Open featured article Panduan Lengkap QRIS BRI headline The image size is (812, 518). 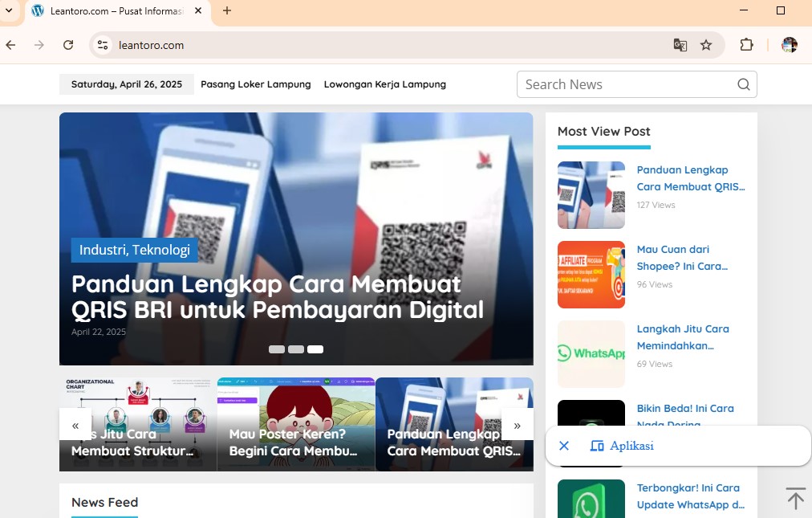click(278, 297)
